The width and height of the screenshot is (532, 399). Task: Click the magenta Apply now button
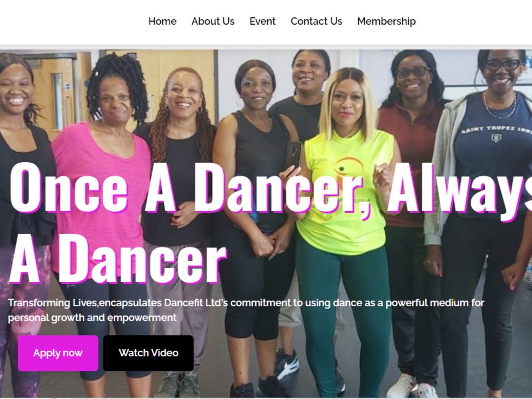58,353
